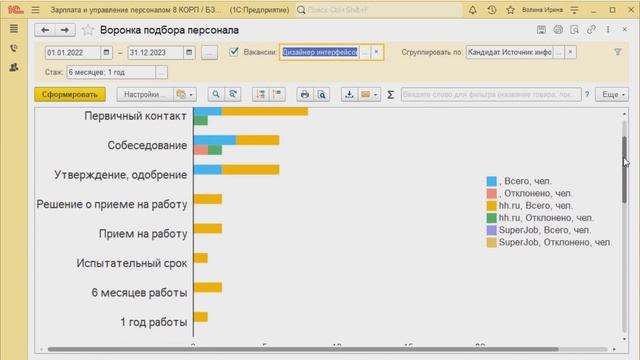Screen dimensions: 640x360
Task: Toggle the Вакансии checkbox
Action: point(234,52)
